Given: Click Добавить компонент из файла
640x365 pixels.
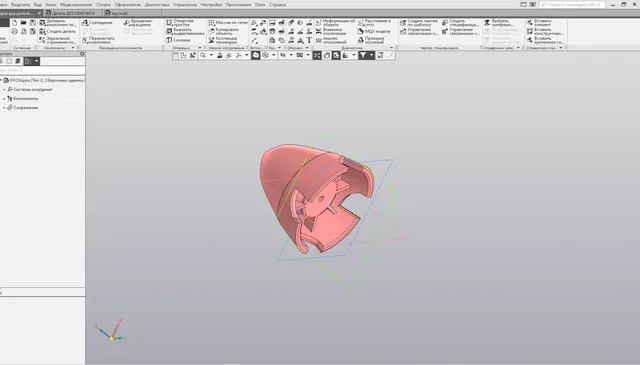Looking at the screenshot, I should tap(58, 23).
